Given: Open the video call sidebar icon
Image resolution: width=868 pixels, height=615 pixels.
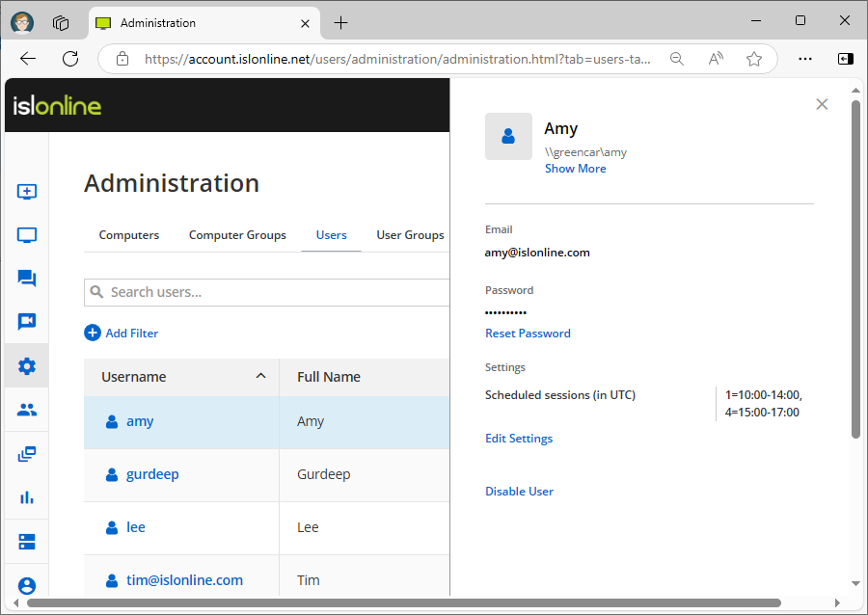Looking at the screenshot, I should pyautogui.click(x=27, y=322).
